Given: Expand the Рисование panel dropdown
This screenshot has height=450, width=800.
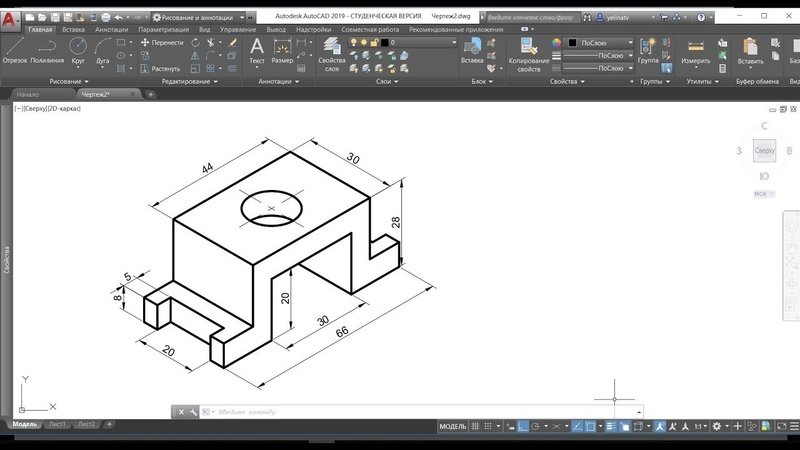Looking at the screenshot, I should point(69,81).
